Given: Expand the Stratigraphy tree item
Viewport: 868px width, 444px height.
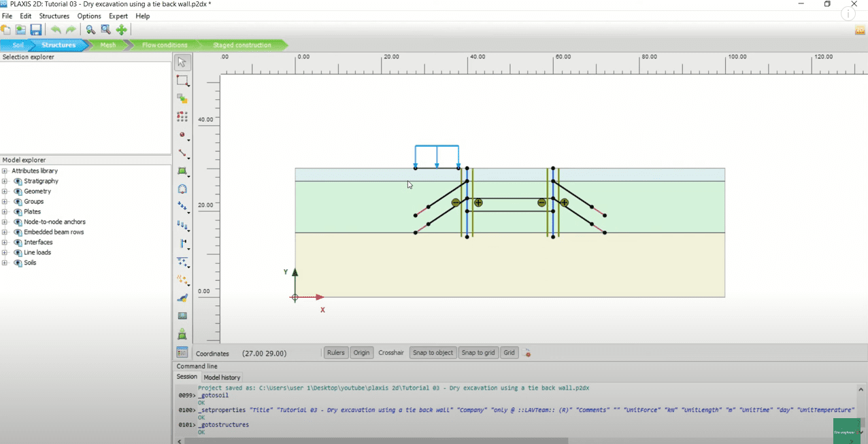Looking at the screenshot, I should 5,181.
